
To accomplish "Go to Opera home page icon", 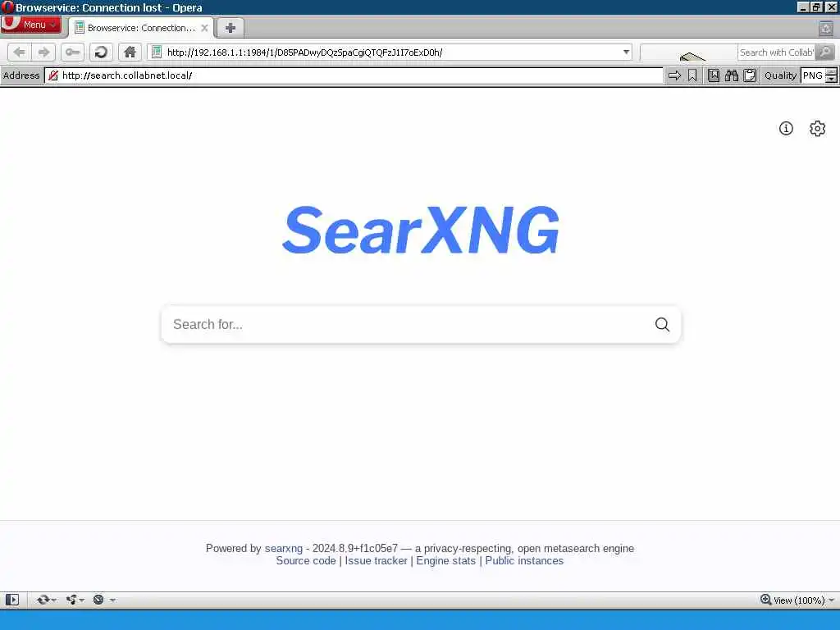I will click(x=130, y=52).
